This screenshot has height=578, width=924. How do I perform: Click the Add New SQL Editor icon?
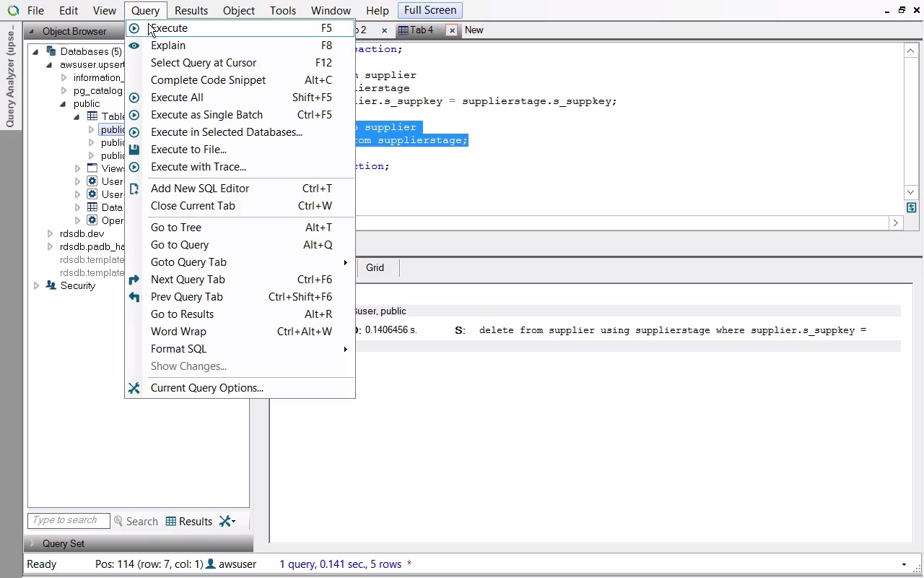(134, 189)
